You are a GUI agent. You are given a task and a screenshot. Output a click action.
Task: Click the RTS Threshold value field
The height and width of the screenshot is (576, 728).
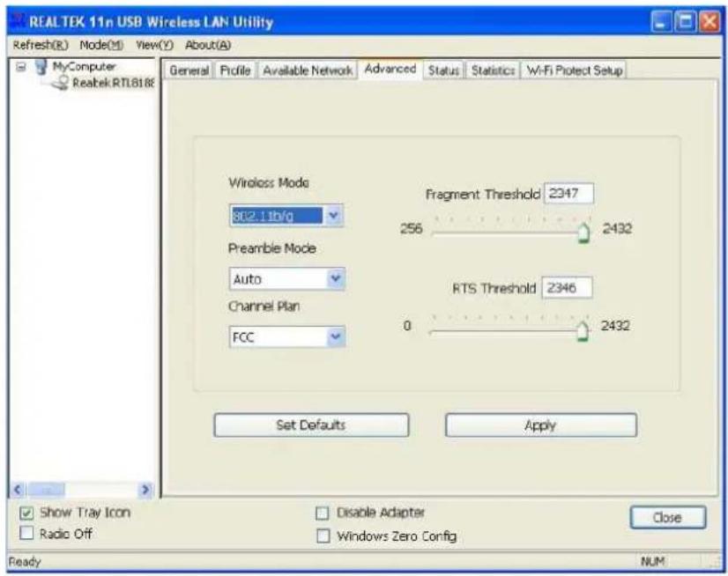(567, 288)
